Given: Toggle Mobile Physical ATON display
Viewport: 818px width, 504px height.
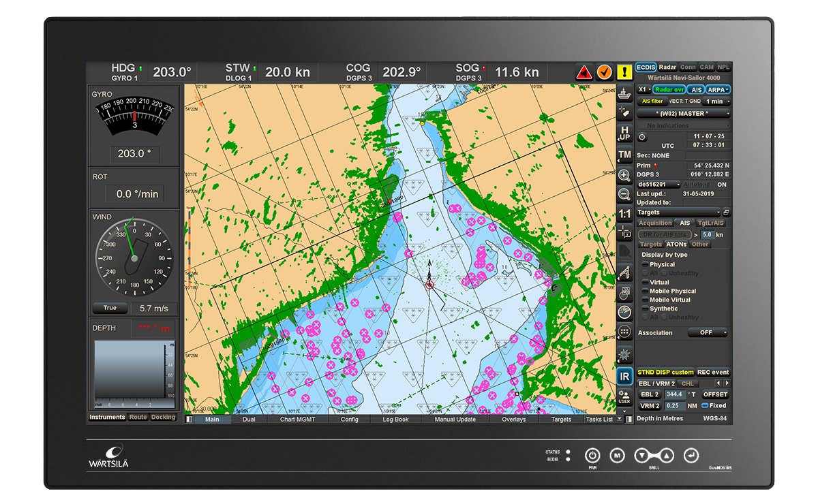Looking at the screenshot, I should (x=645, y=291).
